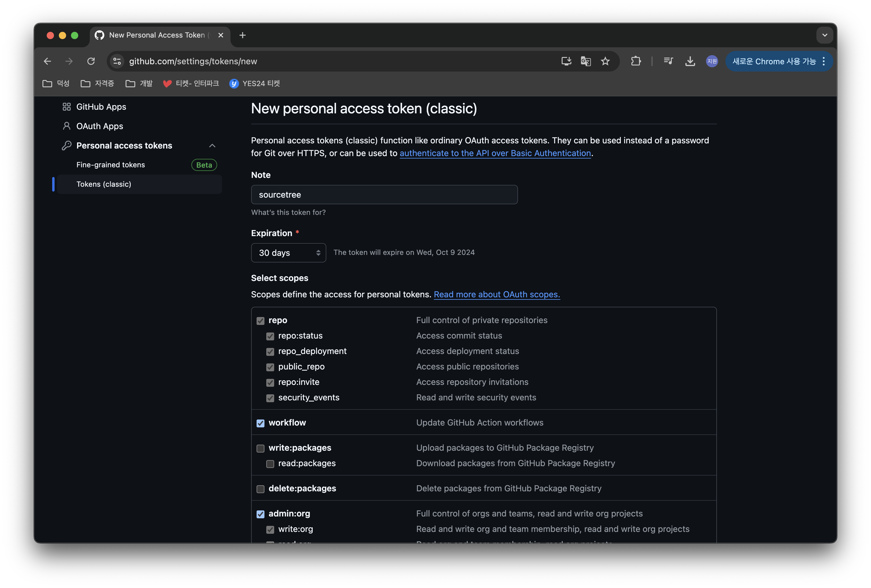Click the browser reload page icon
The width and height of the screenshot is (871, 588).
pos(91,61)
